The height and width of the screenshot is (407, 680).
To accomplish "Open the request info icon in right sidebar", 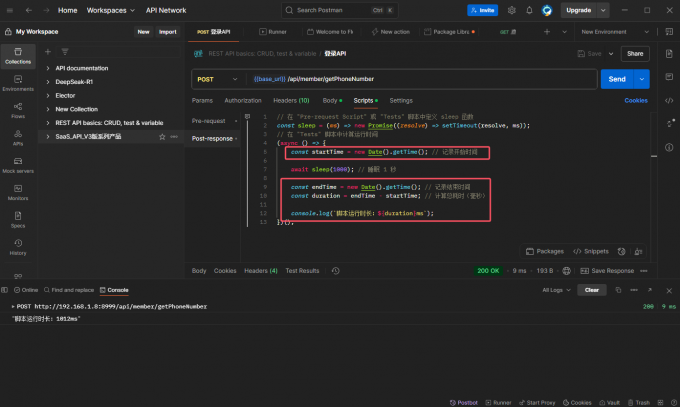I will tap(669, 148).
